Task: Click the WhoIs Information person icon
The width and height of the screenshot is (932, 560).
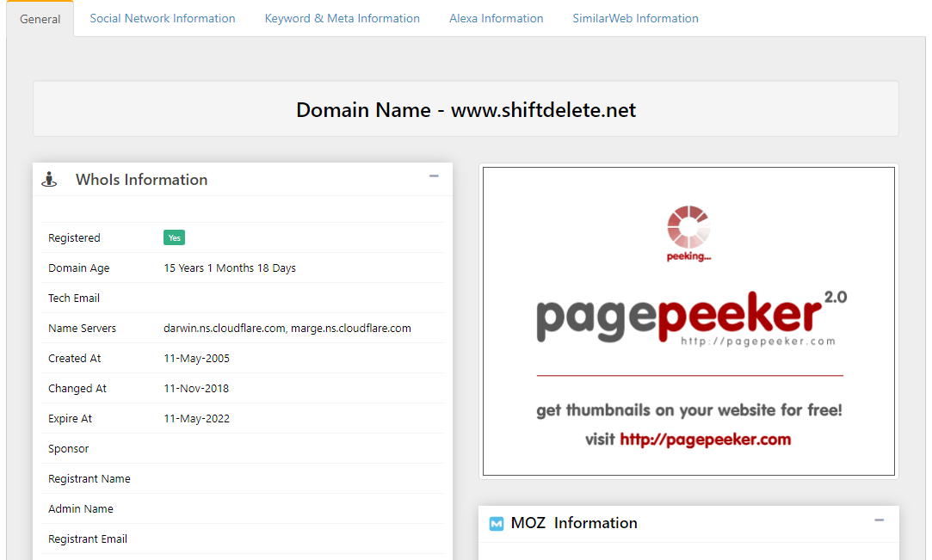Action: pyautogui.click(x=49, y=179)
